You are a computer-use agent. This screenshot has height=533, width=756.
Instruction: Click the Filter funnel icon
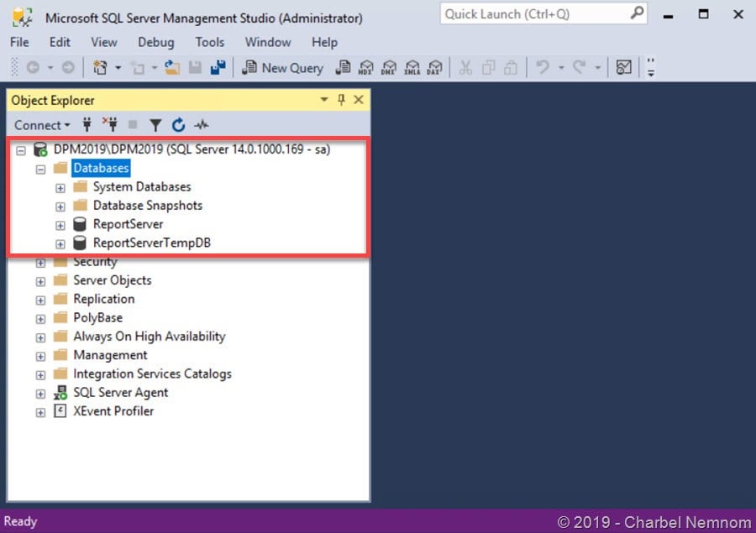[155, 125]
